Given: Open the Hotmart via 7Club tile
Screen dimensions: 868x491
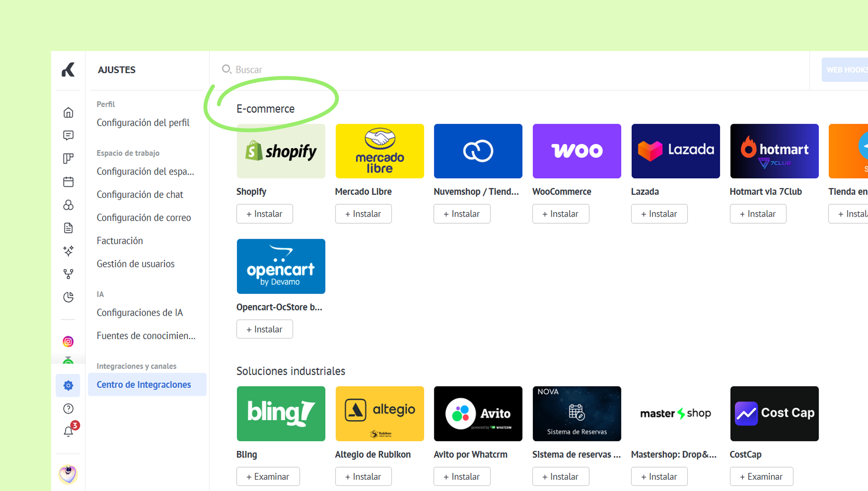Looking at the screenshot, I should pyautogui.click(x=774, y=151).
